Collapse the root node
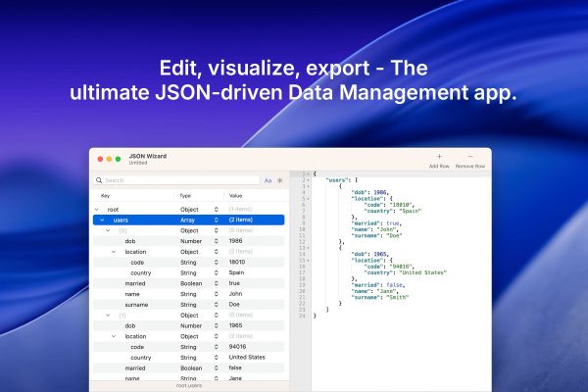The width and height of the screenshot is (588, 392). [x=97, y=210]
